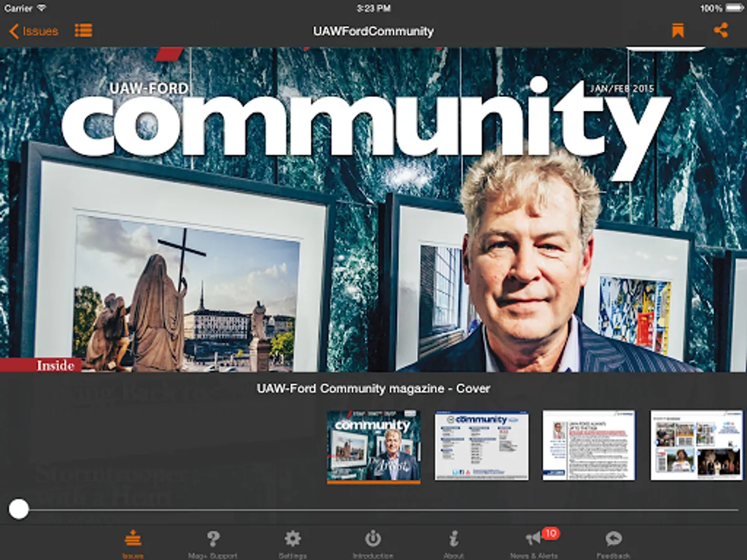Open the table of contents list icon
Image resolution: width=747 pixels, height=560 pixels.
(83, 30)
